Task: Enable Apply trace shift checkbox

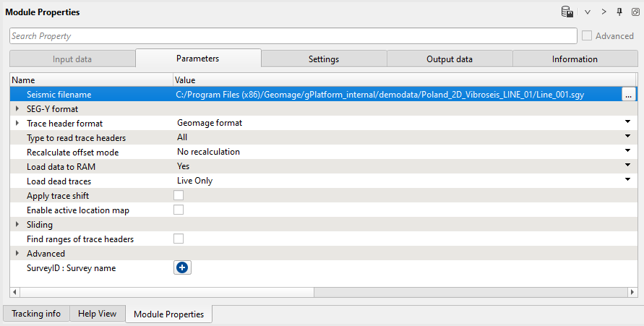Action: pos(179,195)
